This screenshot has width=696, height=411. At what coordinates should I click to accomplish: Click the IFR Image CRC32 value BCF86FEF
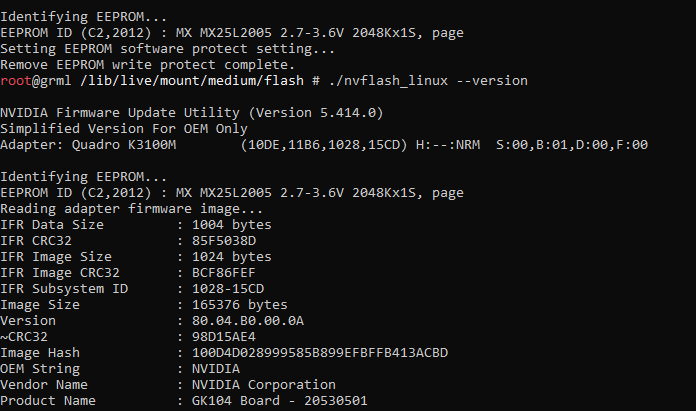pos(224,273)
